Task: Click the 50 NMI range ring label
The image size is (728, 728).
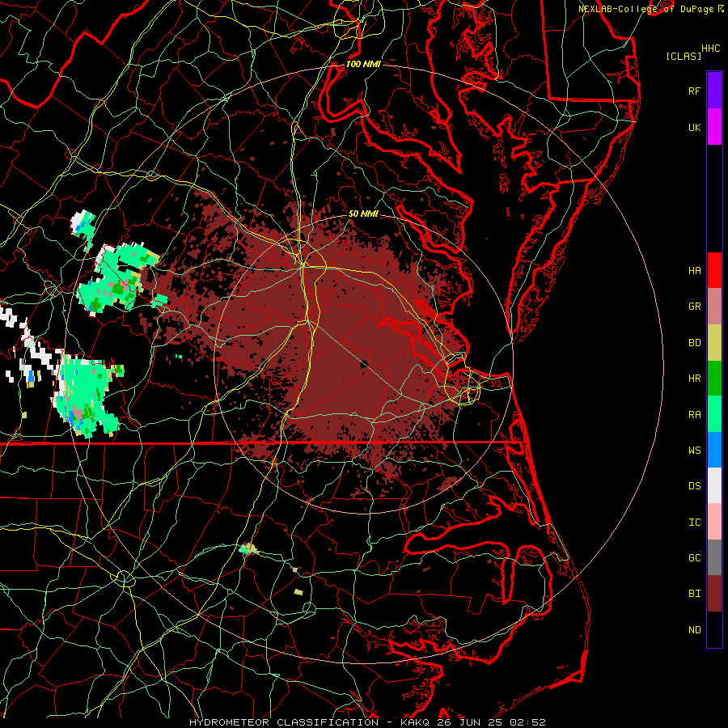Action: tap(363, 214)
